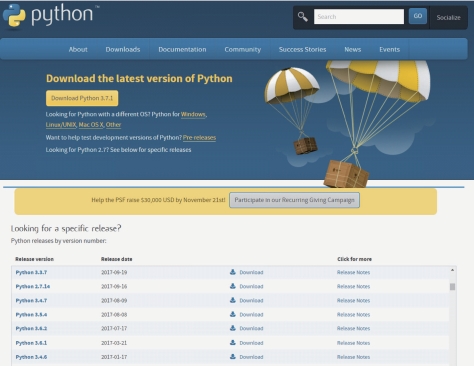This screenshot has height=366, width=474.
Task: Click Participate in our Recurring Giving Campaign
Action: point(294,200)
